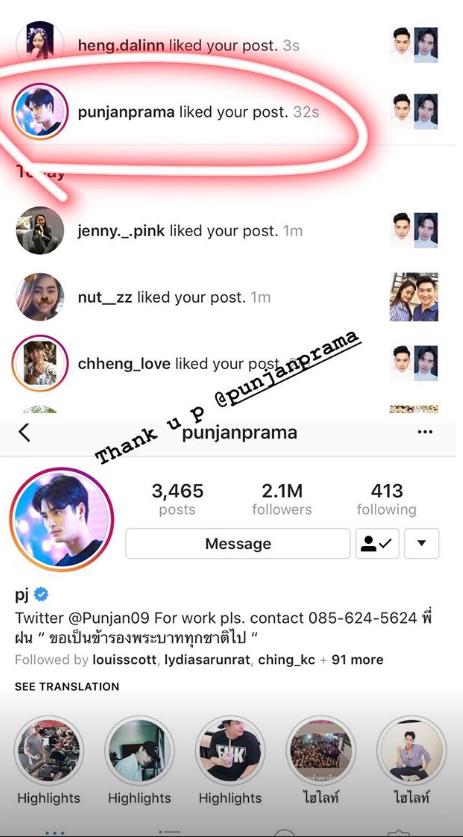
Task: Open the last ไฮไลท์ highlight with the seated man
Action: point(411,751)
